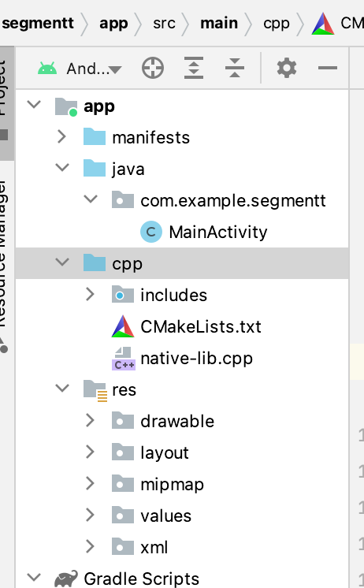Collapse the res folder
The image size is (364, 588).
62,388
